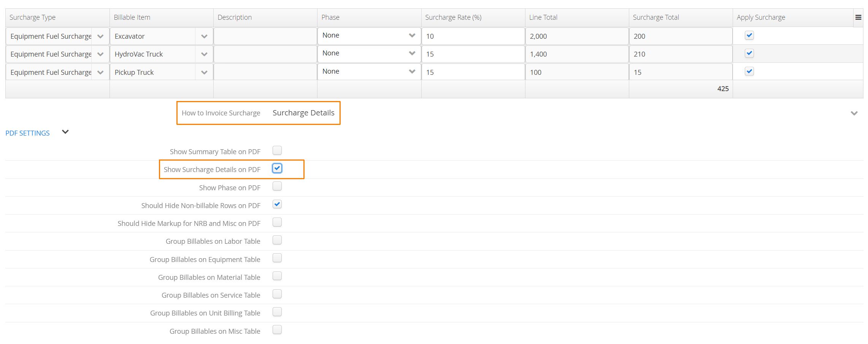This screenshot has width=868, height=344.
Task: Click Surcharge Total field showing 210
Action: (x=681, y=54)
